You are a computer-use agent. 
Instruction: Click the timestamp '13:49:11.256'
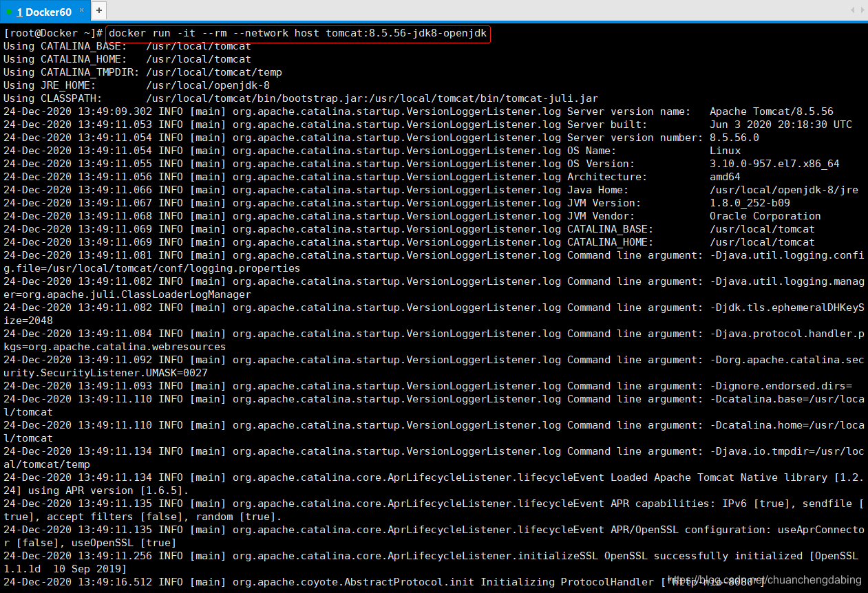(115, 556)
